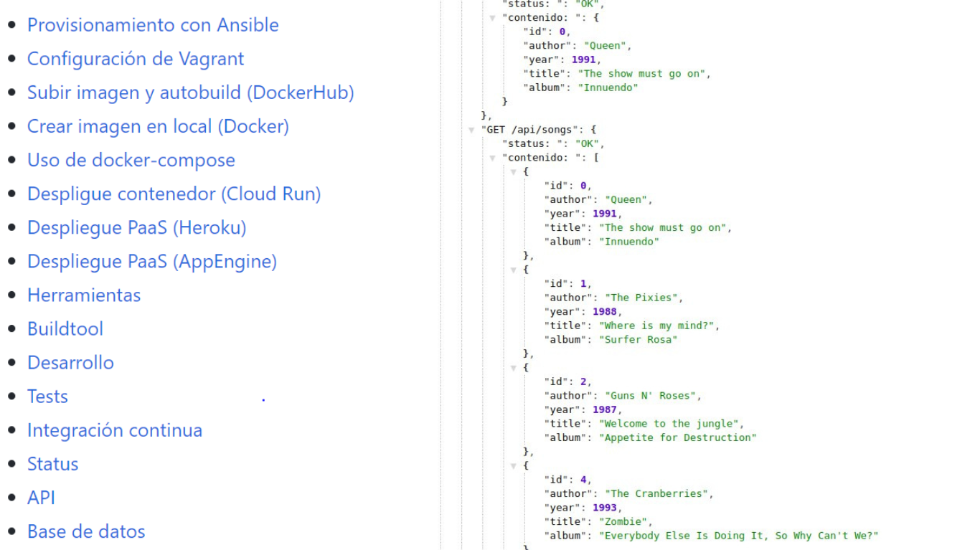The image size is (980, 550).
Task: Select the "Appetite for Destruction" album value
Action: point(678,437)
